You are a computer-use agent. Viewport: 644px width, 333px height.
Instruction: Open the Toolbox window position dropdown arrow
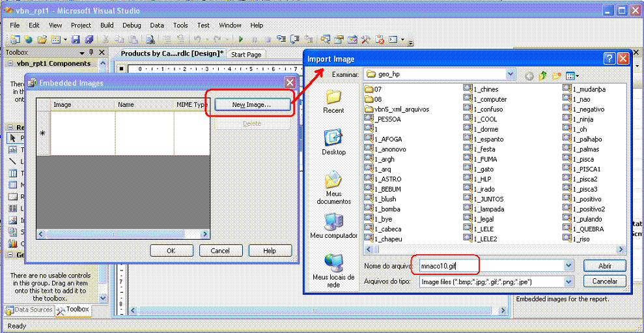[81, 53]
